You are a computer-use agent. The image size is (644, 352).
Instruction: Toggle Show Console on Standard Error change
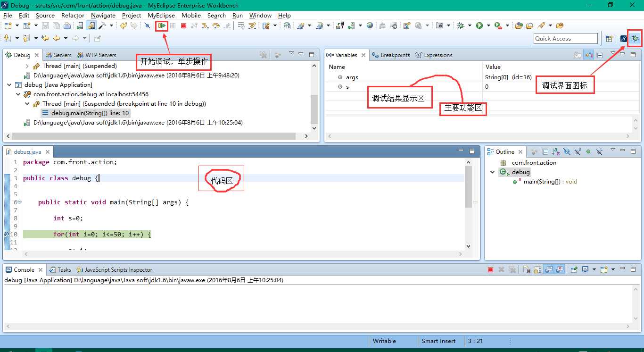coord(560,269)
